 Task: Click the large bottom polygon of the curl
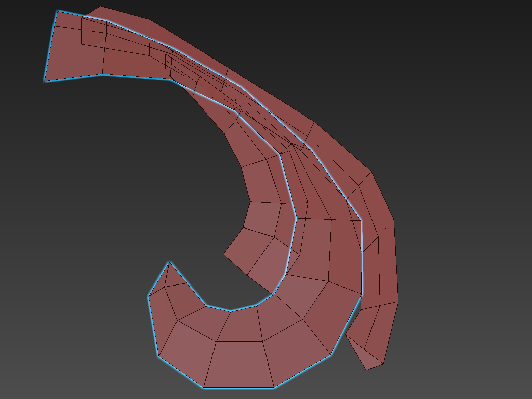click(x=239, y=364)
